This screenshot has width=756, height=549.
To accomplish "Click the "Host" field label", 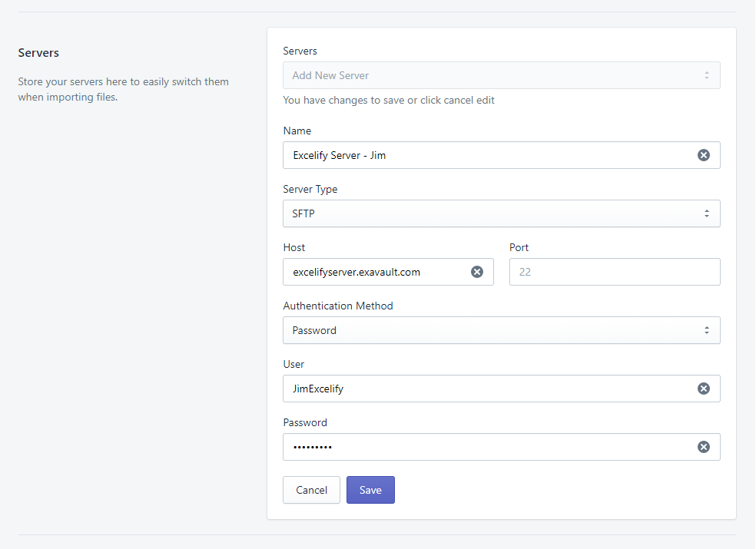I will click(293, 247).
